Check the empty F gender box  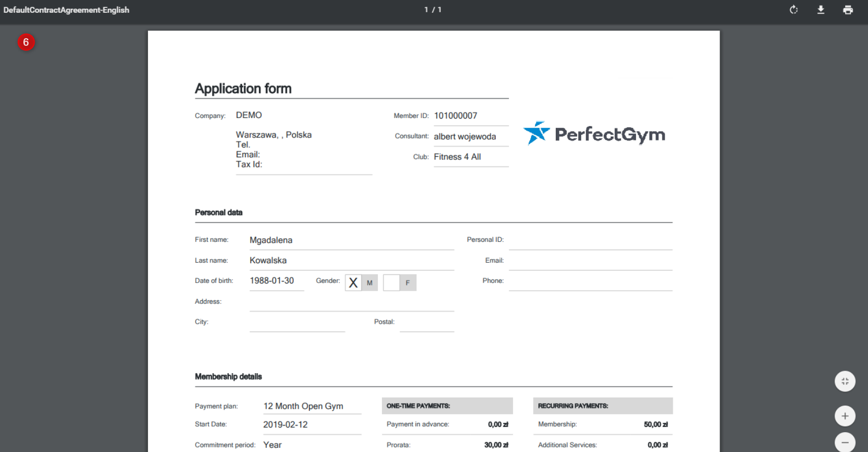click(392, 282)
